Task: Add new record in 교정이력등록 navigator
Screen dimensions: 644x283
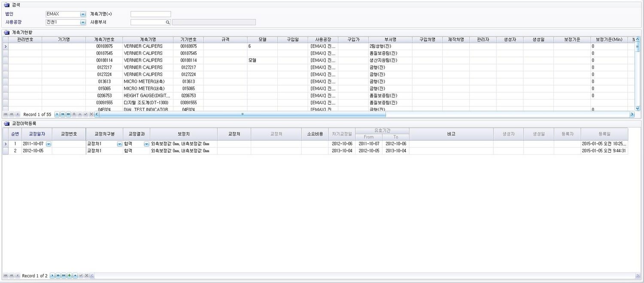Action: coord(70,276)
